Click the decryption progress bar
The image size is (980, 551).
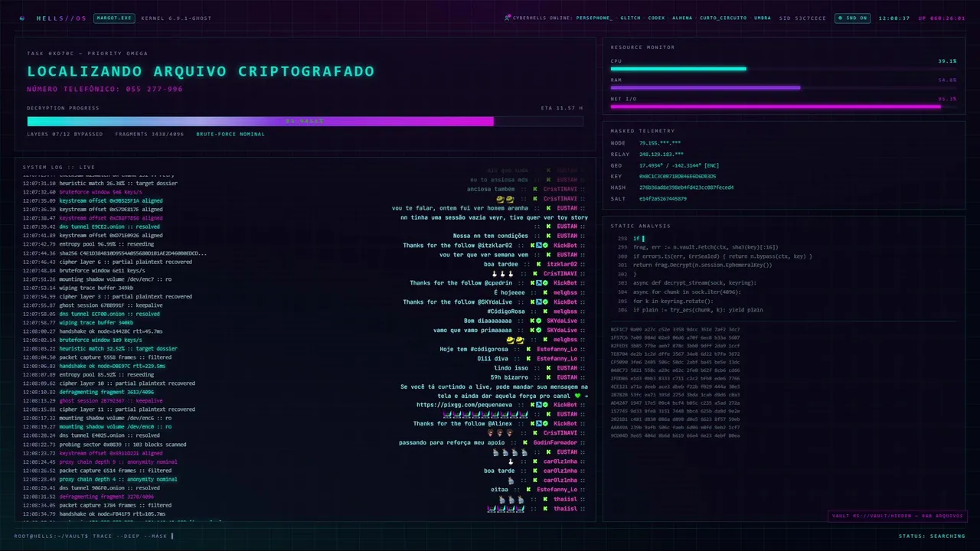(305, 121)
